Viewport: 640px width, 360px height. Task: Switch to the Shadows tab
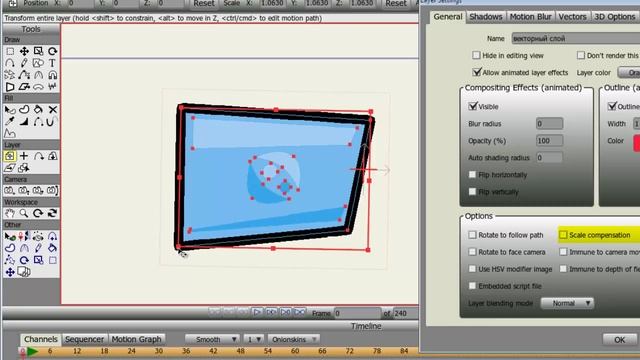(486, 17)
